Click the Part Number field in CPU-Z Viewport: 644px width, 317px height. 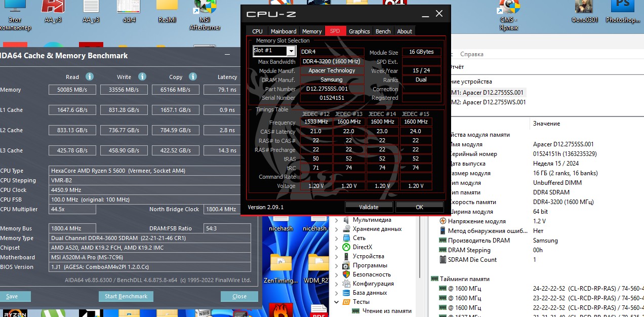332,89
